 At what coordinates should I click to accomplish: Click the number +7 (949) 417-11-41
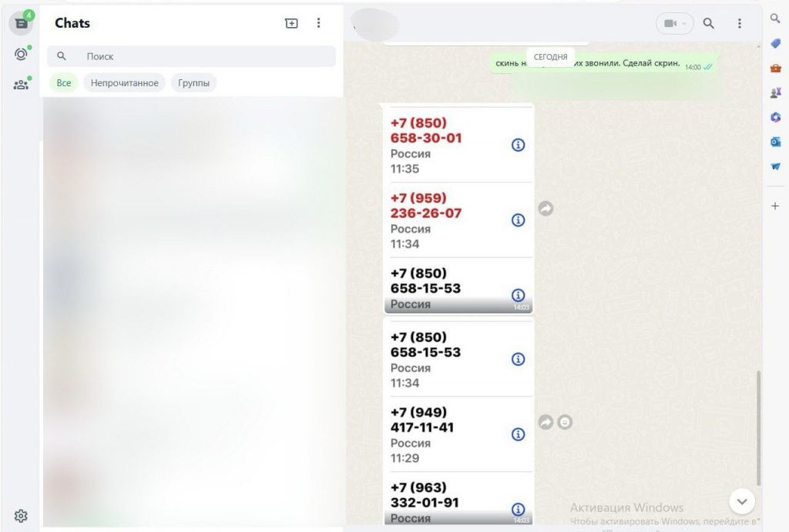point(422,420)
